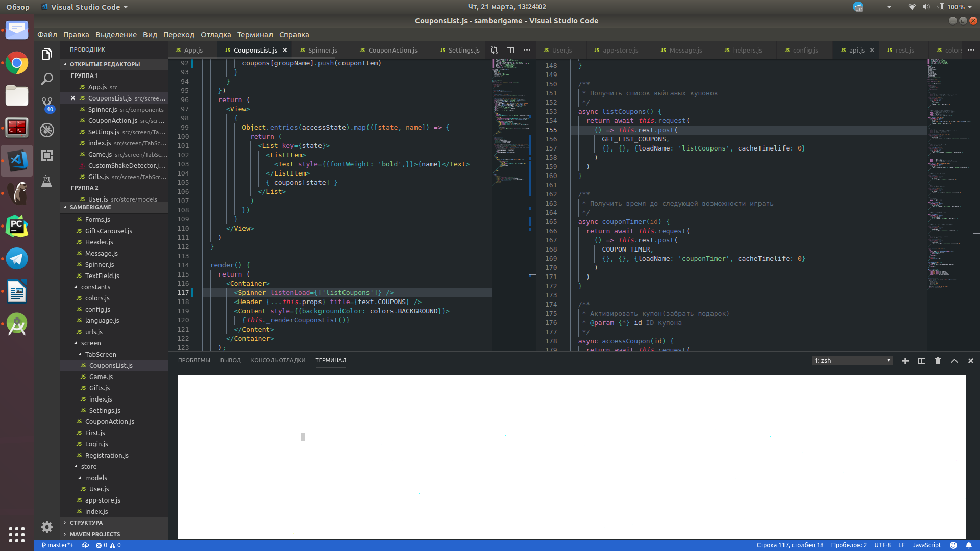980x551 pixels.
Task: Open the Правка menu
Action: coord(76,35)
